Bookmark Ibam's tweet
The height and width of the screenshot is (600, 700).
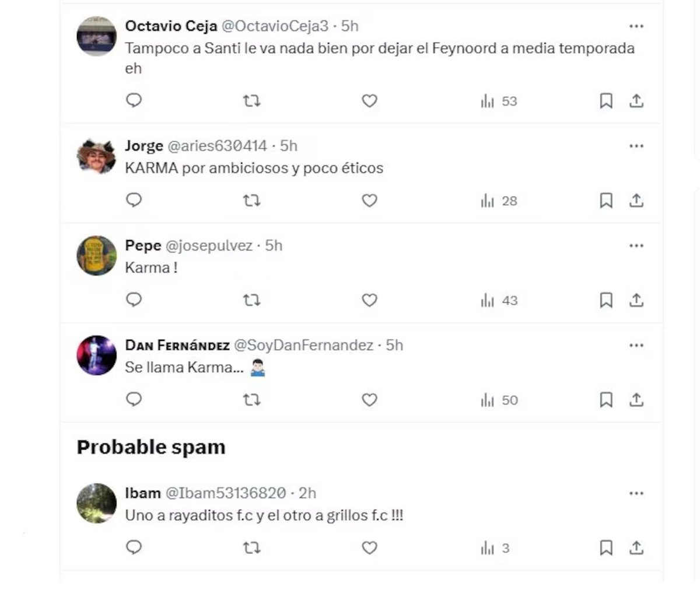(606, 547)
